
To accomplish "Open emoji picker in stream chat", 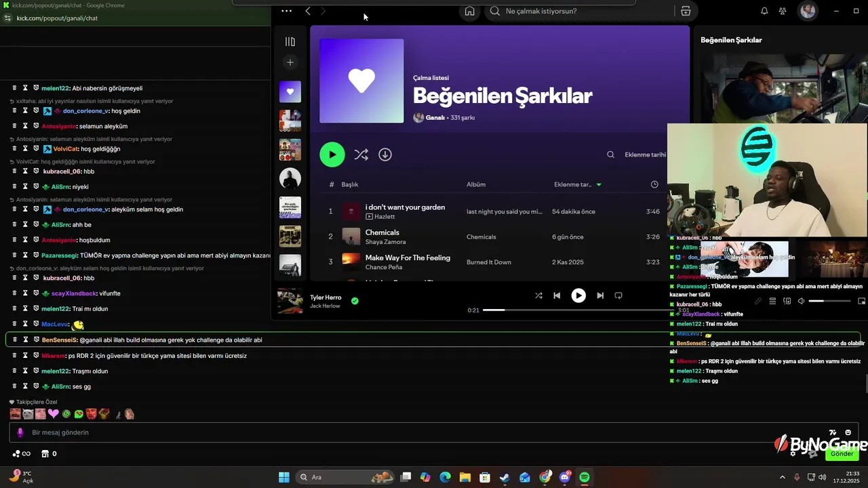I will pos(848,432).
